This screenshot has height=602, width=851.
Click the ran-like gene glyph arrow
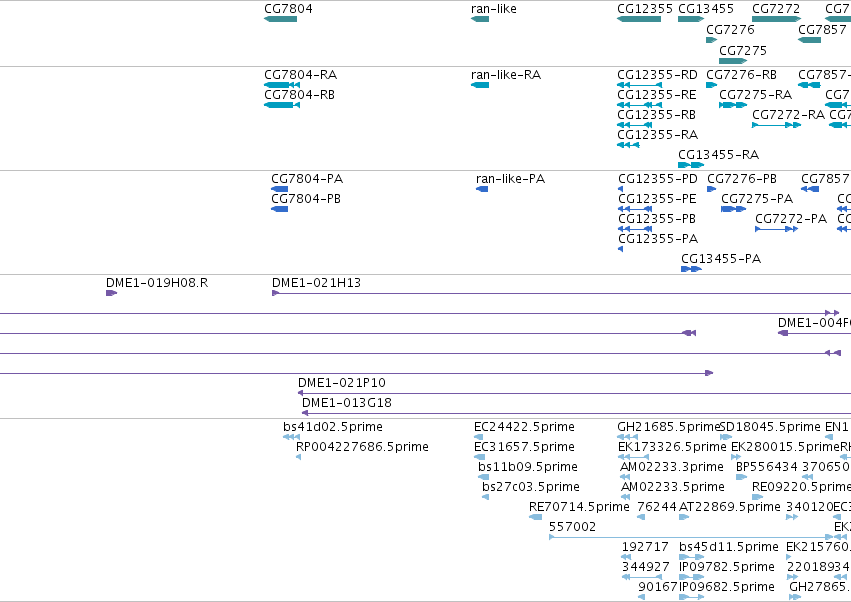(480, 19)
